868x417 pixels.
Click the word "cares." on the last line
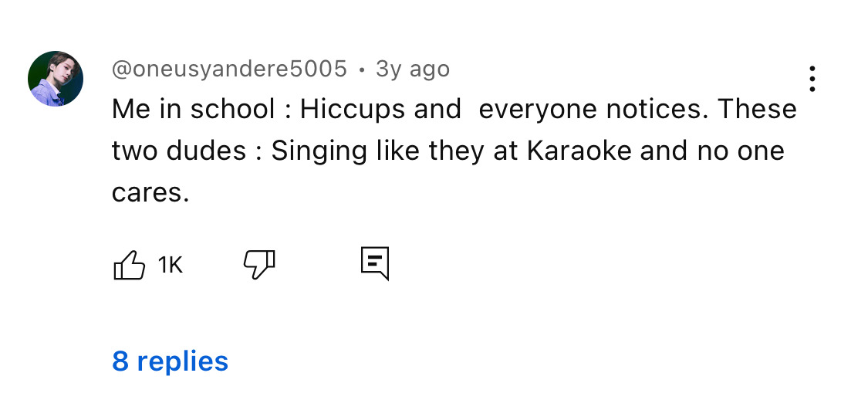(150, 192)
